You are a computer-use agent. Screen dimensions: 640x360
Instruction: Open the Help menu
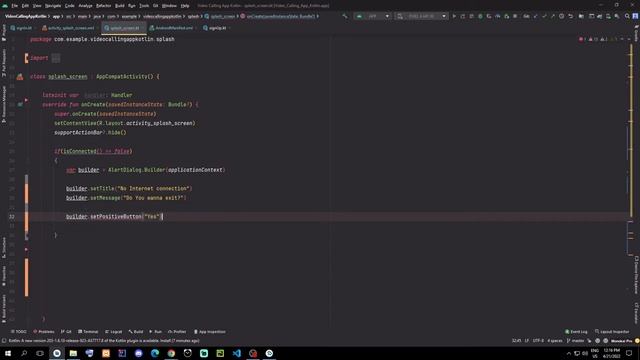[185, 6]
